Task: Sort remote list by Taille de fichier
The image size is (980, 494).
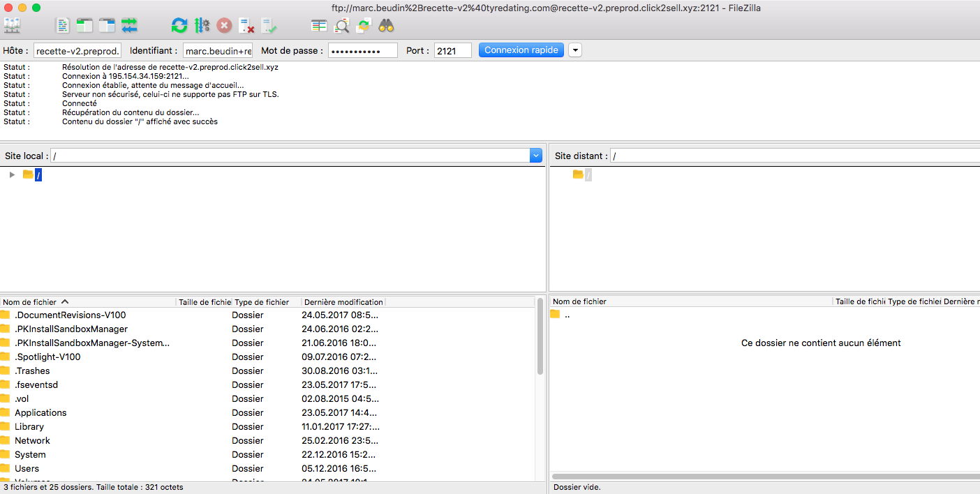Action: pos(859,301)
